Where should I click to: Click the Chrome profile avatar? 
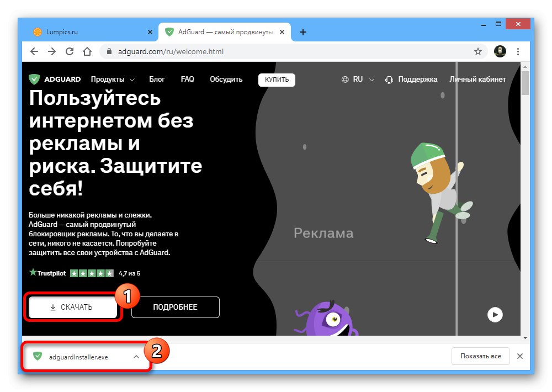tap(500, 51)
